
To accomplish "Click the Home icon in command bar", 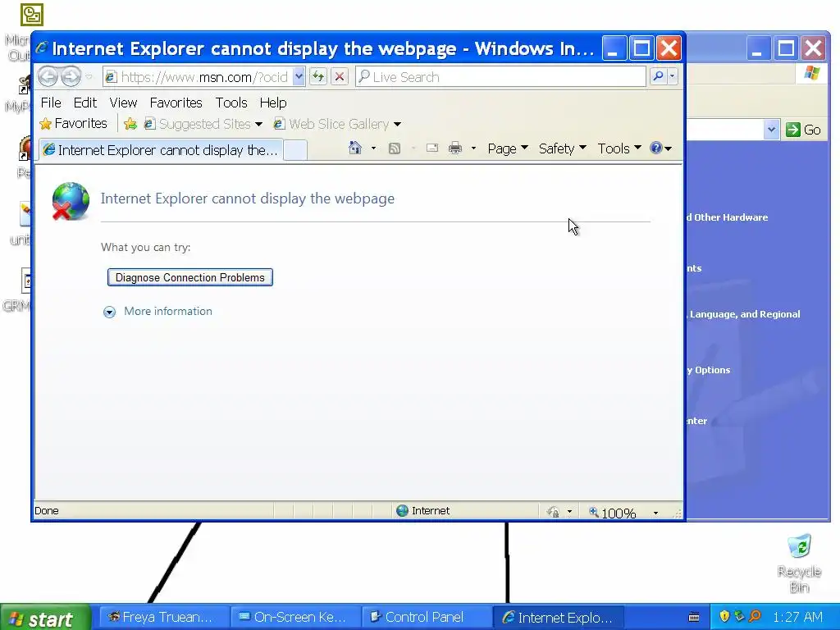I will tap(354, 148).
